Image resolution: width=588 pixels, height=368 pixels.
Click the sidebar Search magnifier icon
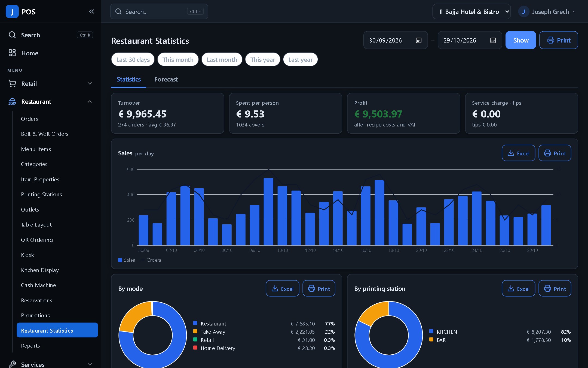click(x=12, y=35)
